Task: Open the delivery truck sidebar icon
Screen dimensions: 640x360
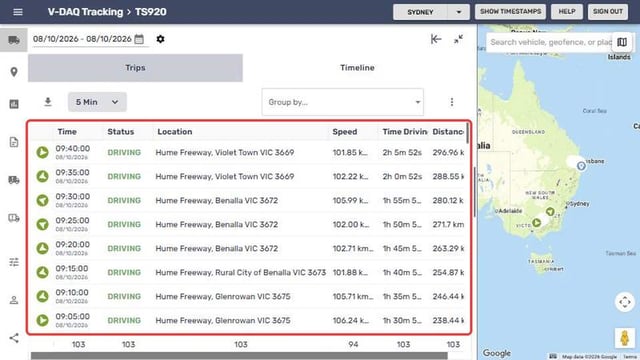Action: [x=14, y=180]
